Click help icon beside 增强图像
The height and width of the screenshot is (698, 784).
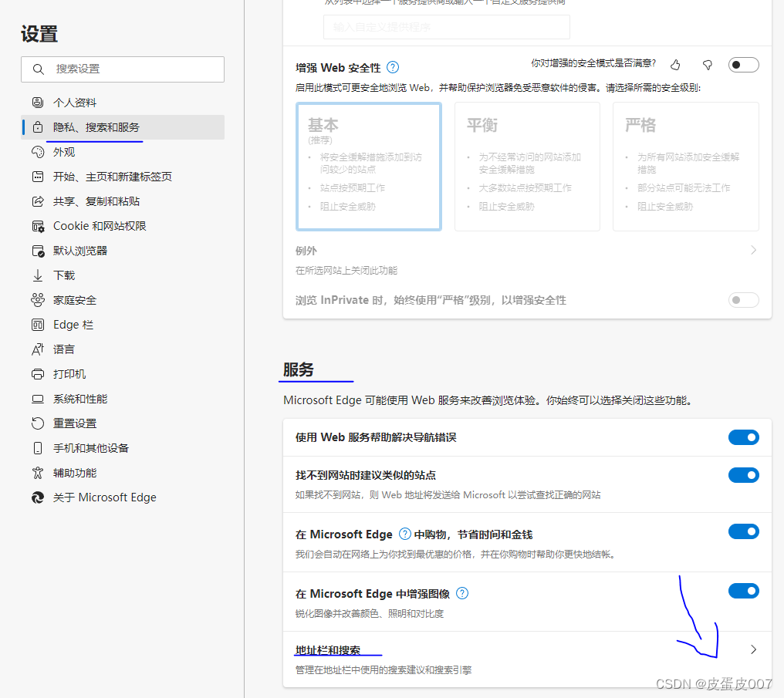(462, 593)
